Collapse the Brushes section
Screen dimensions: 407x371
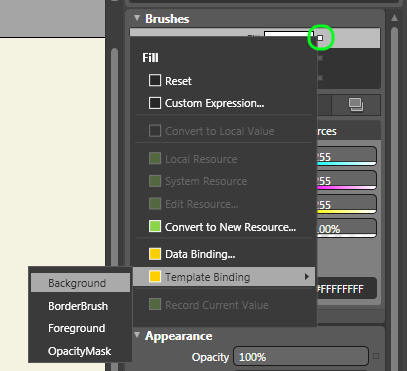point(137,18)
